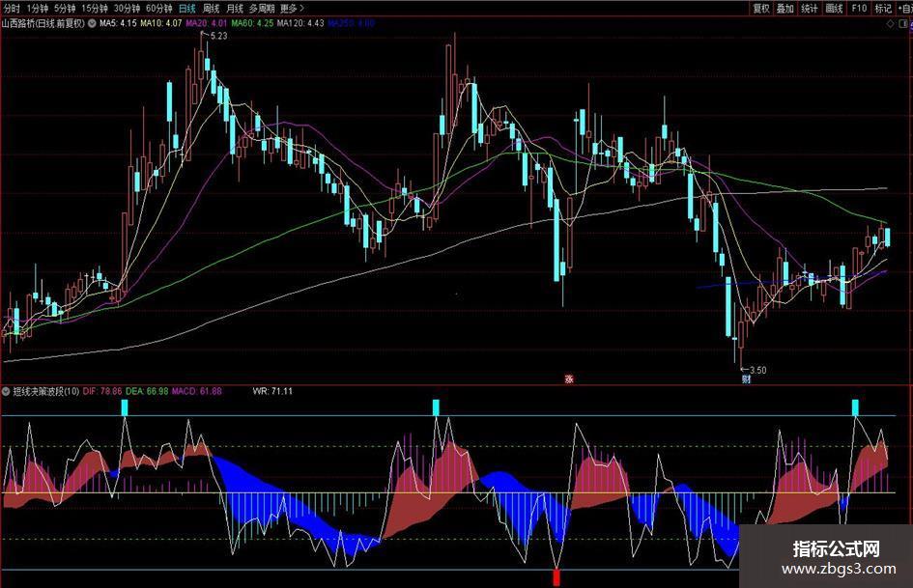Select the 15分钟 period tab
Viewport: 913px width, 588px height.
click(x=95, y=8)
